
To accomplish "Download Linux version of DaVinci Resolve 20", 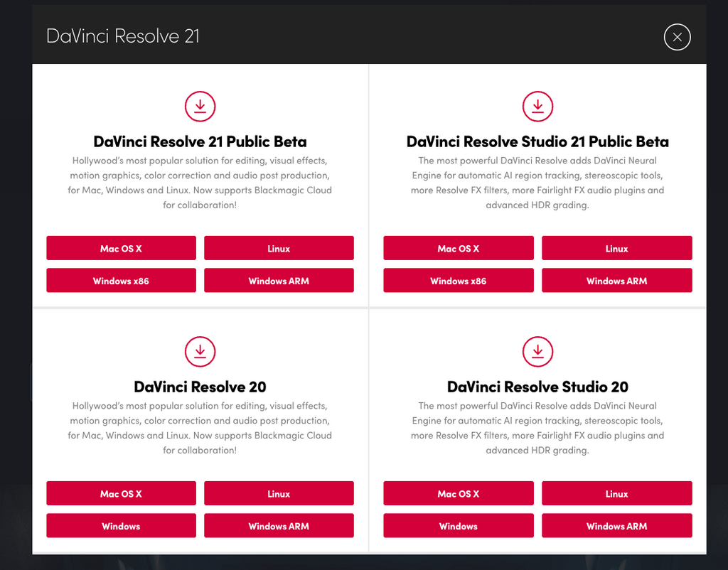I will [x=279, y=493].
